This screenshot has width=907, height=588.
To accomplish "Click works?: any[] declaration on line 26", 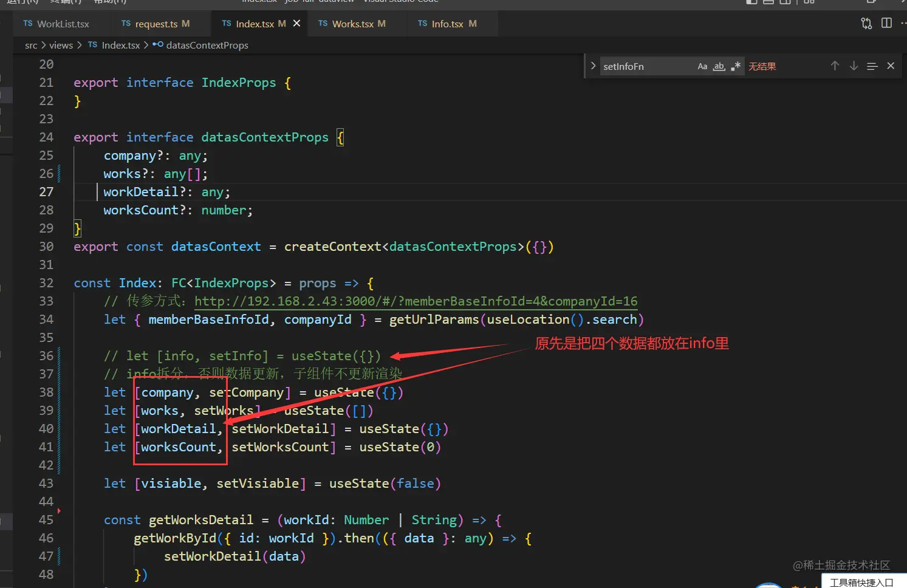I will pos(156,174).
